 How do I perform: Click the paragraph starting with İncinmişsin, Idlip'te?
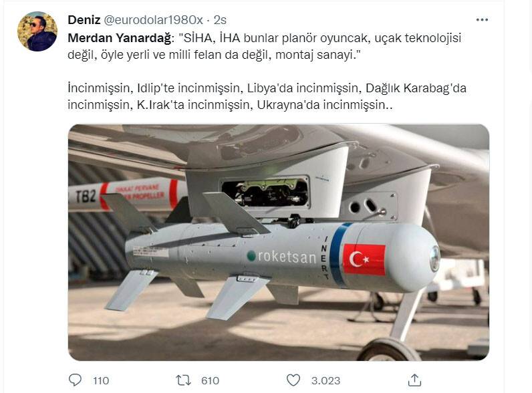pos(267,96)
